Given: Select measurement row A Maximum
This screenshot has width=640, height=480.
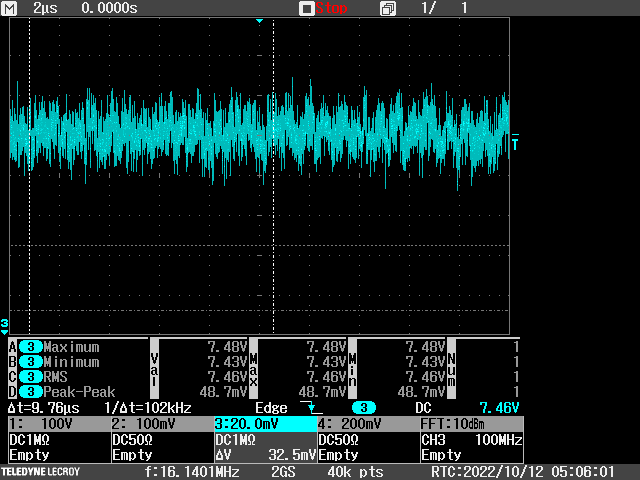Looking at the screenshot, I should point(70,346).
